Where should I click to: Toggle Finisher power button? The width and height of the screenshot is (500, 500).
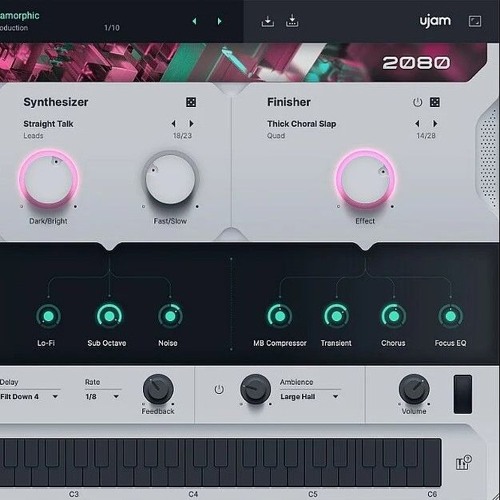coord(417,102)
